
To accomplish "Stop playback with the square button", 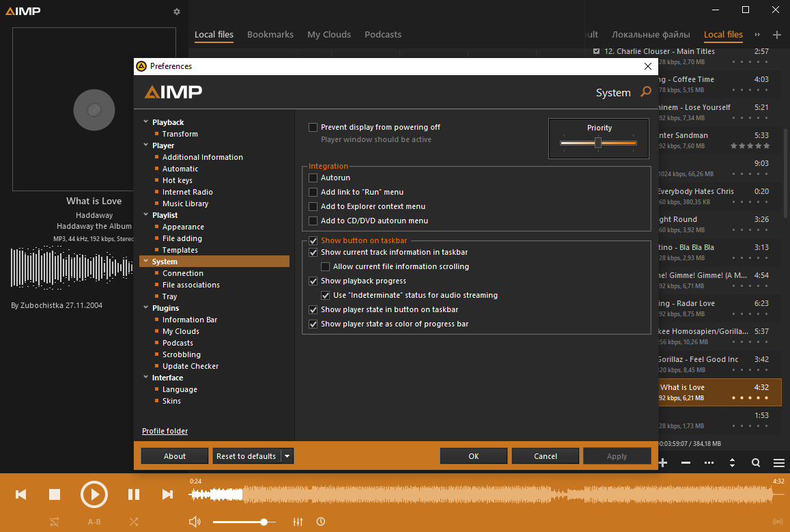I will [x=55, y=494].
